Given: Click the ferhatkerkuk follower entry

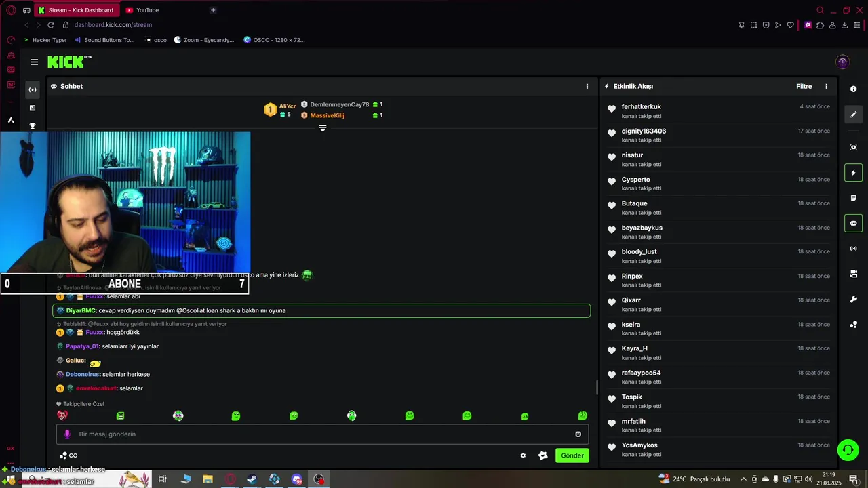Looking at the screenshot, I should 718,110.
